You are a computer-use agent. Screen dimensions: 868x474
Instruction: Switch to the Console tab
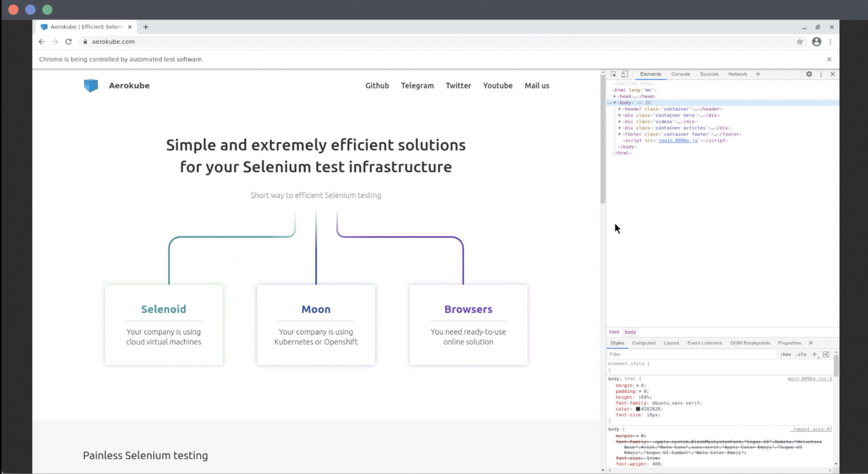click(680, 74)
